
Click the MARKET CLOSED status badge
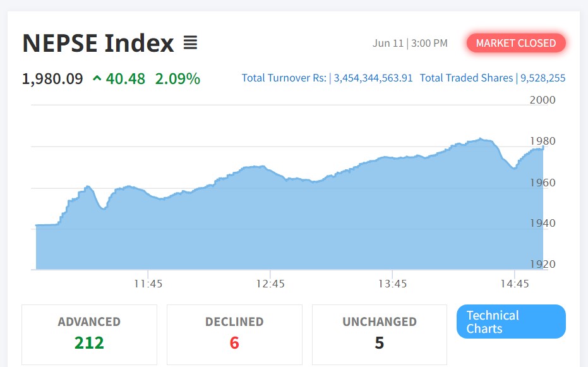[516, 43]
